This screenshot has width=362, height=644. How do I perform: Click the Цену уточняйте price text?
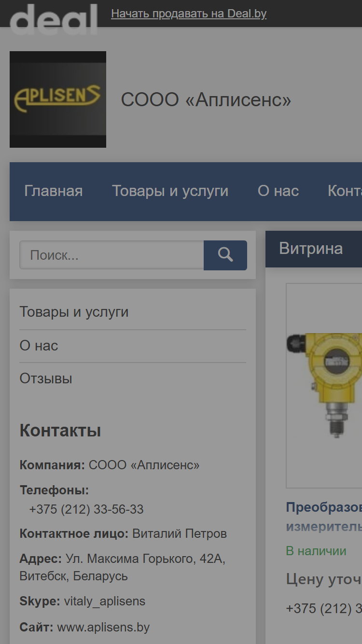click(324, 578)
